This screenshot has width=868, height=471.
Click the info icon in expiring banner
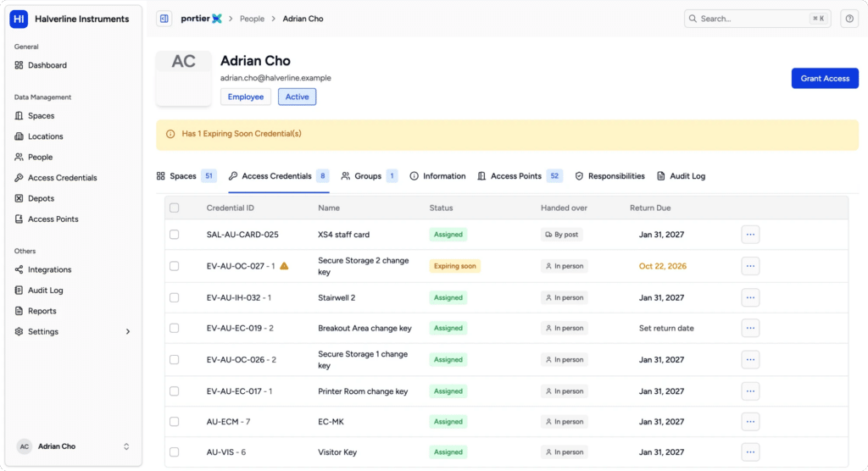[x=170, y=134]
